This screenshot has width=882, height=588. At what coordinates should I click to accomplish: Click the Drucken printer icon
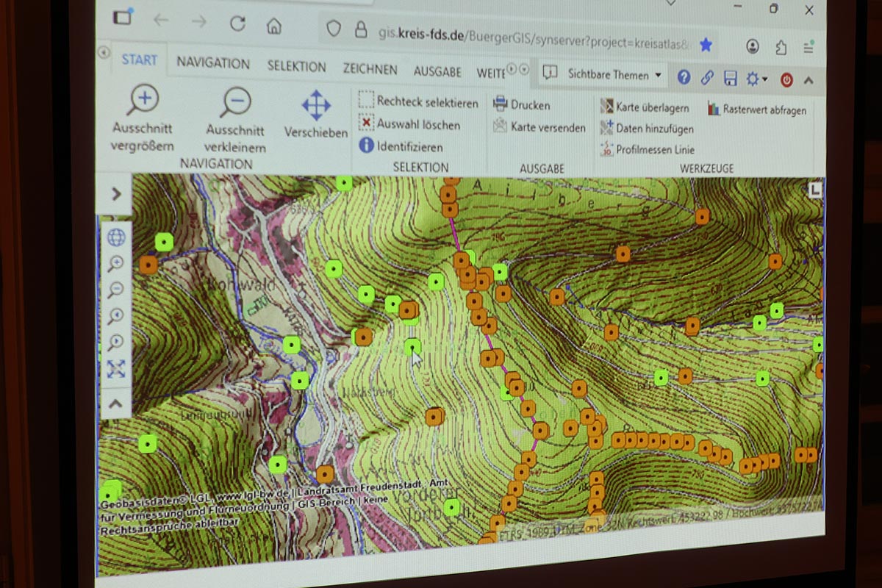coord(501,104)
